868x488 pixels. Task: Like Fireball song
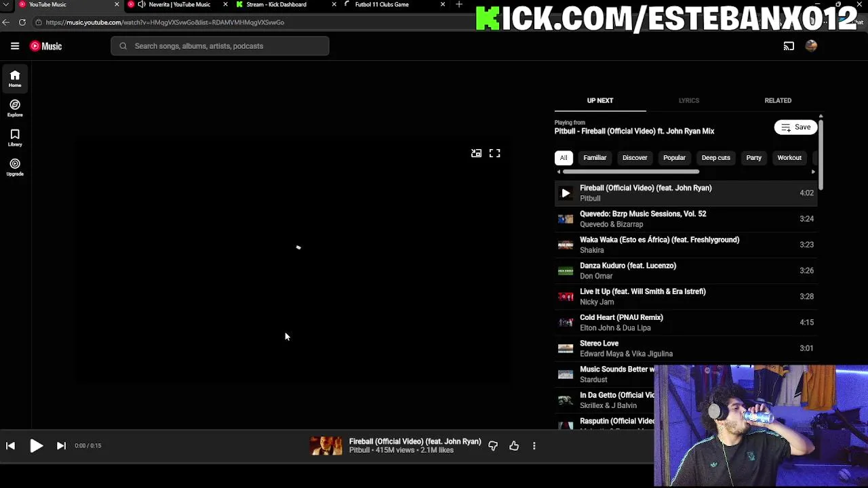[x=514, y=445]
